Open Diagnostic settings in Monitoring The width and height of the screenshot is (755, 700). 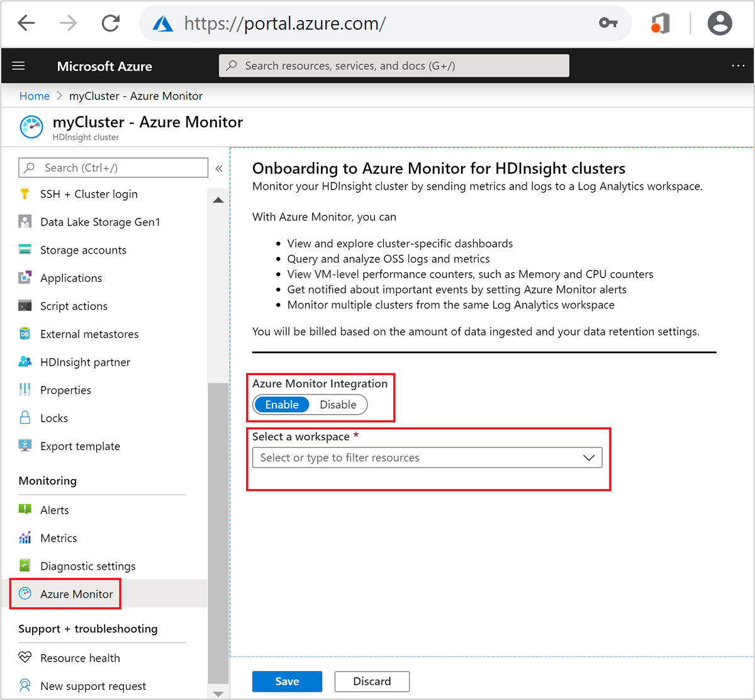coord(87,566)
